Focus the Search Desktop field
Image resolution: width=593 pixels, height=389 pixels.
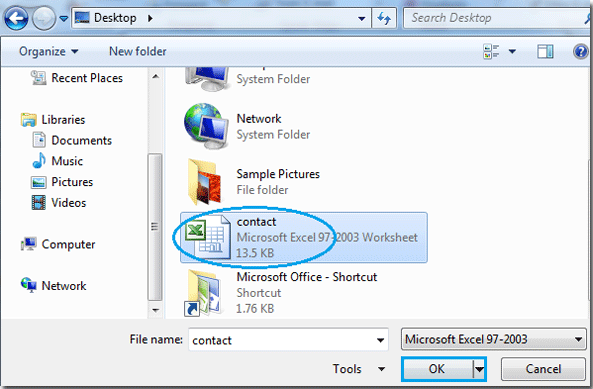click(x=496, y=18)
